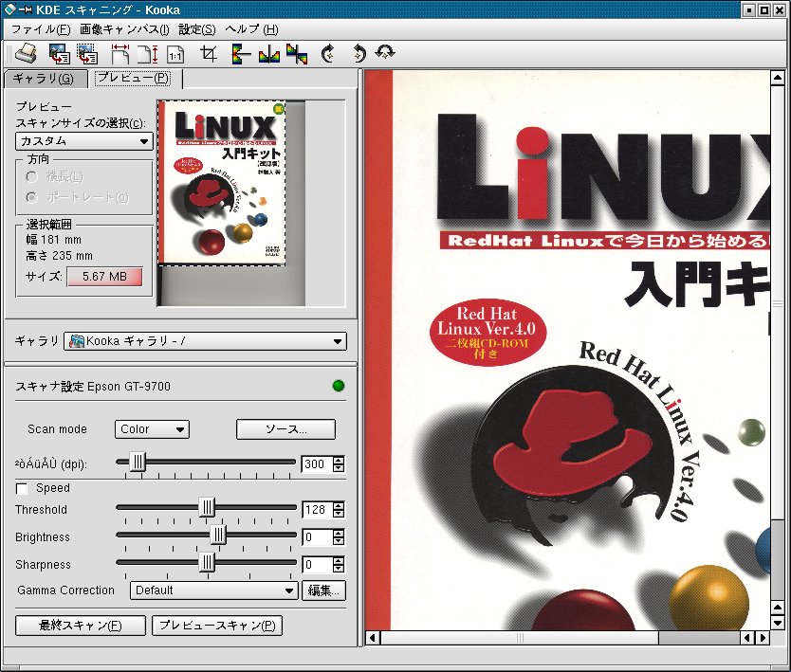791x672 pixels.
Task: Mirror the image in both directions
Action: click(x=297, y=53)
